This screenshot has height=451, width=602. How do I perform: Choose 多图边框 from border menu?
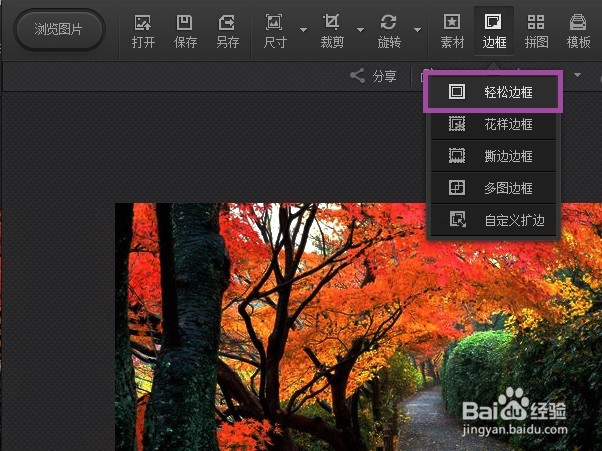coord(493,188)
